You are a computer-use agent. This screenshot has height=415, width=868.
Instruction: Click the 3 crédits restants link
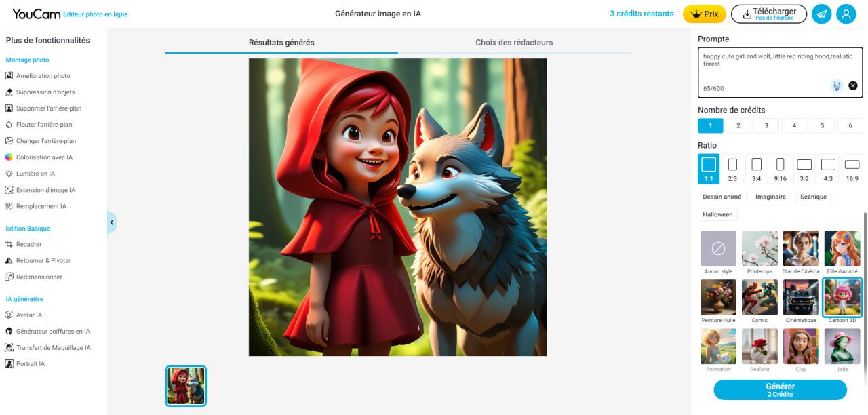pos(642,14)
